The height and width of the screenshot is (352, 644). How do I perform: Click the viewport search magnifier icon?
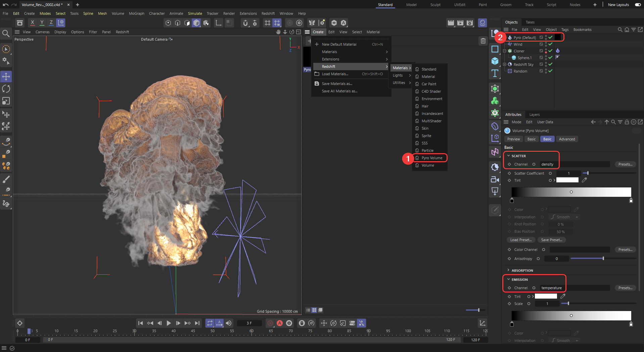6,33
